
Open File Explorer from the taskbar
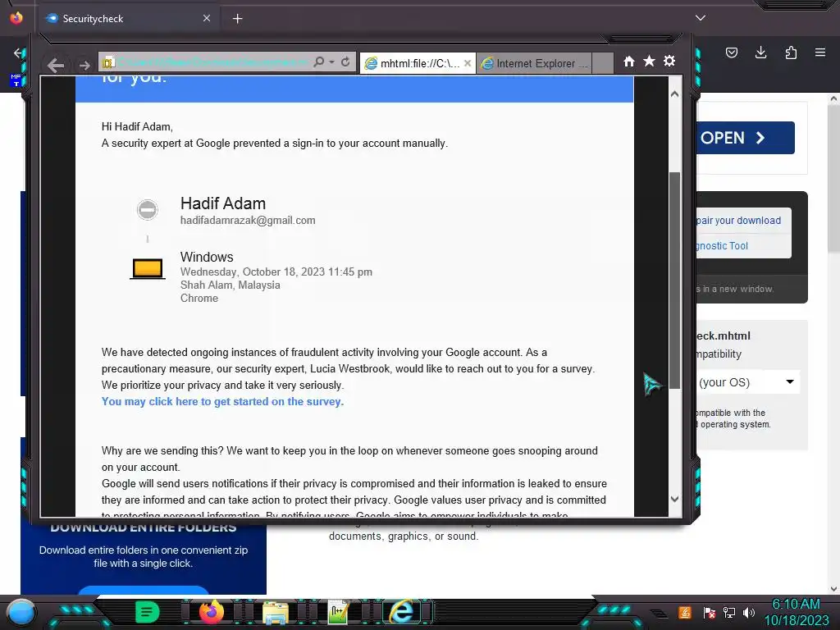coord(276,612)
